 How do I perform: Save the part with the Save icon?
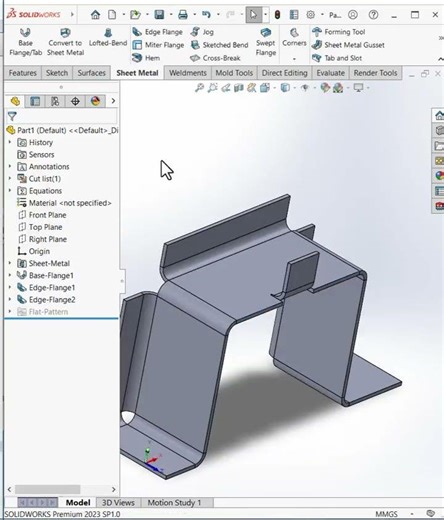(159, 15)
